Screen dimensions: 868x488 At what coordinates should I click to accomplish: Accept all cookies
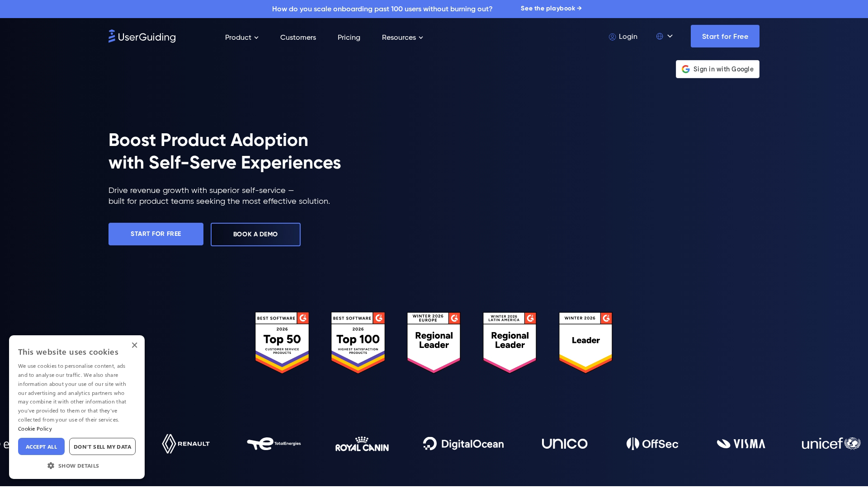pos(41,446)
